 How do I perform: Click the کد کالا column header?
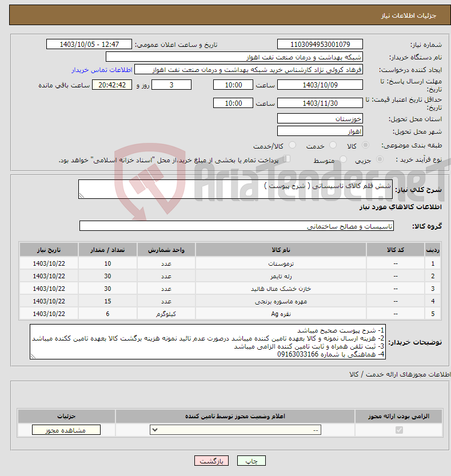[396, 250]
